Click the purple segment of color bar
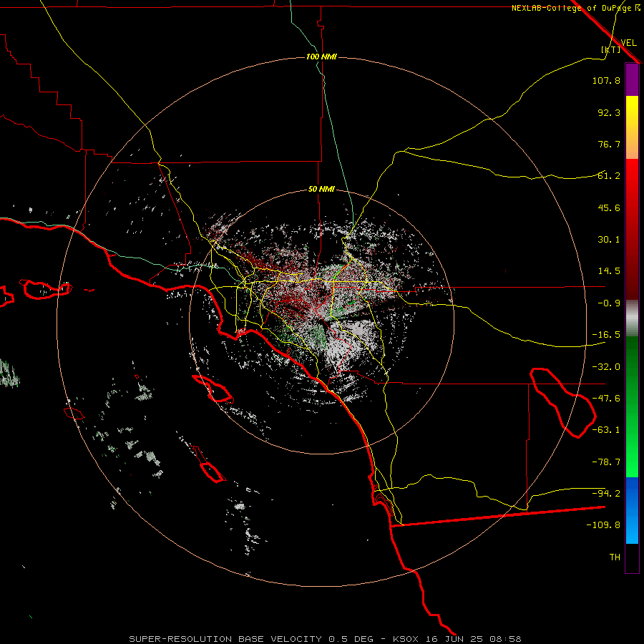The image size is (644, 644). [632, 79]
